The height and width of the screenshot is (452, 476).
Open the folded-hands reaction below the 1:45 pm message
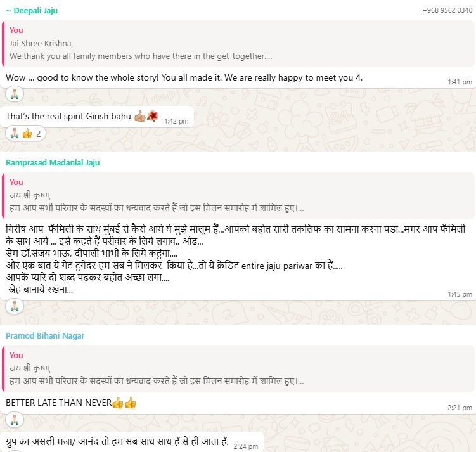[x=15, y=306]
